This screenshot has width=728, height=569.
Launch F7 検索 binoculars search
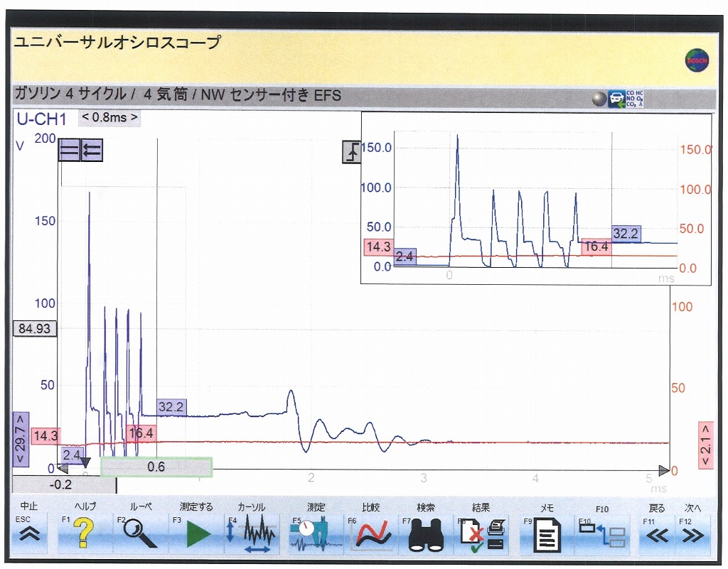tap(426, 533)
